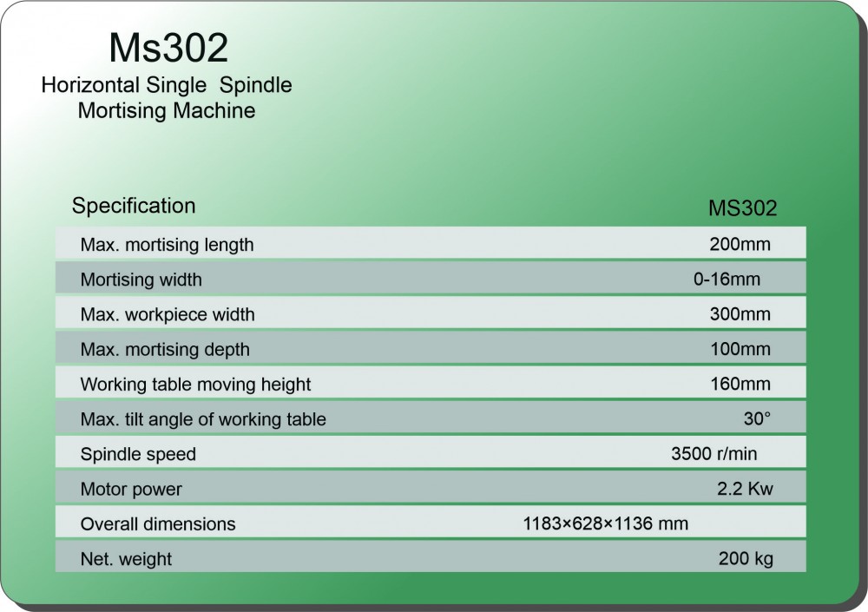The width and height of the screenshot is (868, 612).
Task: Click the 100mm mortising depth value
Action: point(740,350)
